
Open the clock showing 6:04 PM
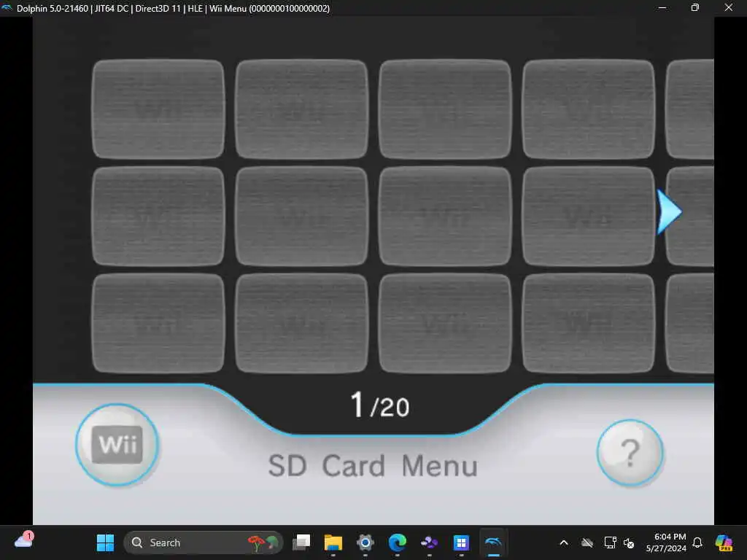pyautogui.click(x=666, y=542)
